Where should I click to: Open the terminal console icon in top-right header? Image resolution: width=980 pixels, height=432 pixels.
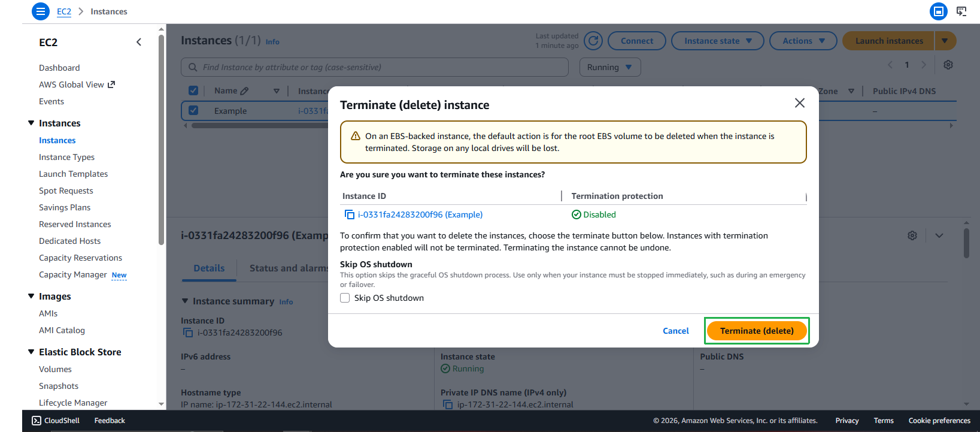click(x=961, y=11)
